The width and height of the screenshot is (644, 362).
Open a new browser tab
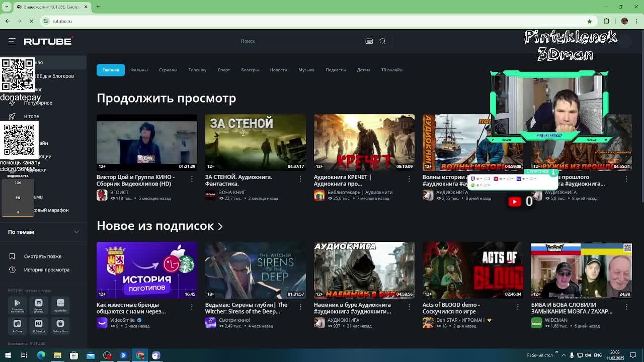point(98,7)
